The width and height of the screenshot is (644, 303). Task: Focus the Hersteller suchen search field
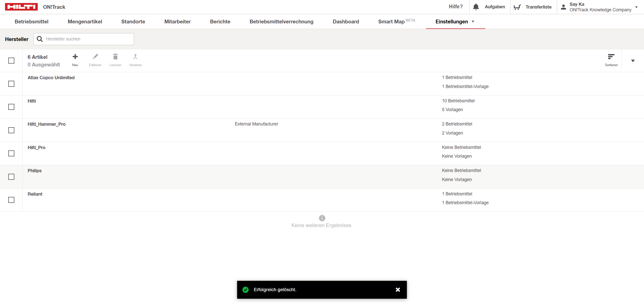tap(84, 39)
